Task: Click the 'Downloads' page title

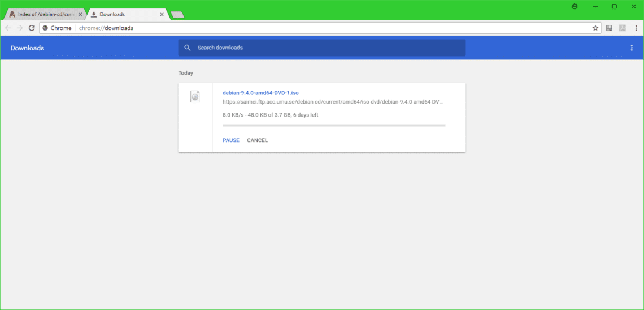Action: [x=28, y=48]
